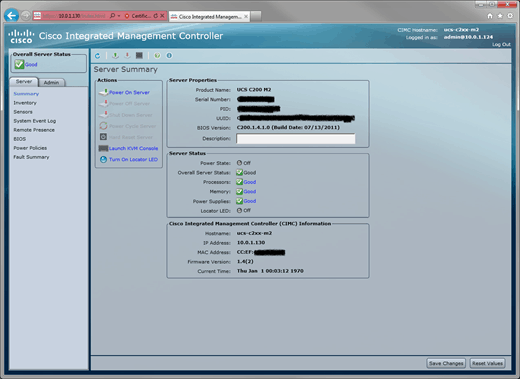Select Summary in the navigation list
The image size is (520, 379).
[26, 94]
